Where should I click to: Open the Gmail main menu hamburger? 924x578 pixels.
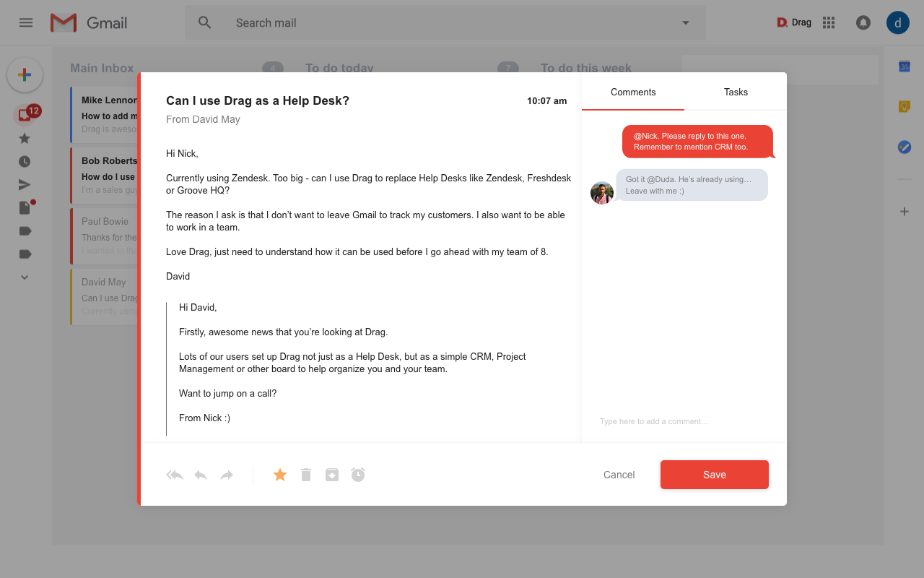(26, 22)
